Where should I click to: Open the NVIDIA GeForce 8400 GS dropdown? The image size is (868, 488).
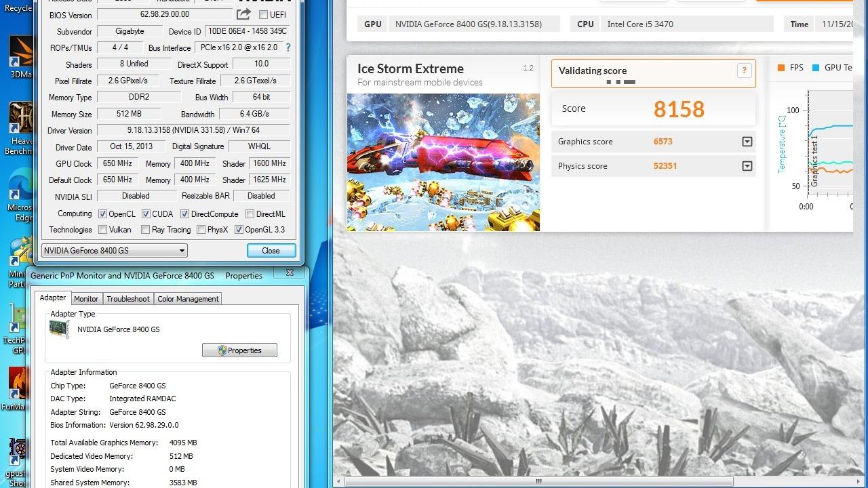(114, 251)
